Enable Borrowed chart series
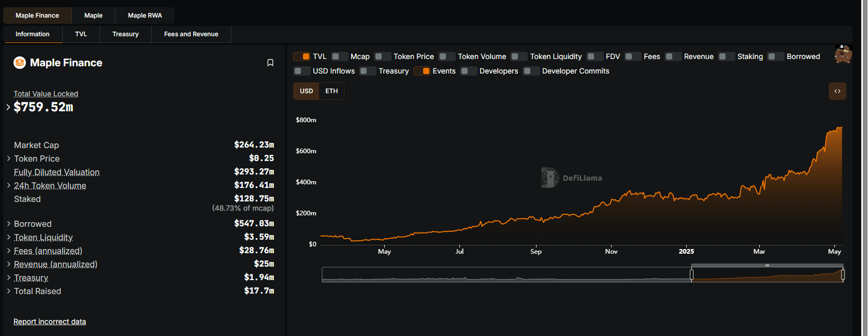Viewport: 868px width, 336px height. (776, 56)
